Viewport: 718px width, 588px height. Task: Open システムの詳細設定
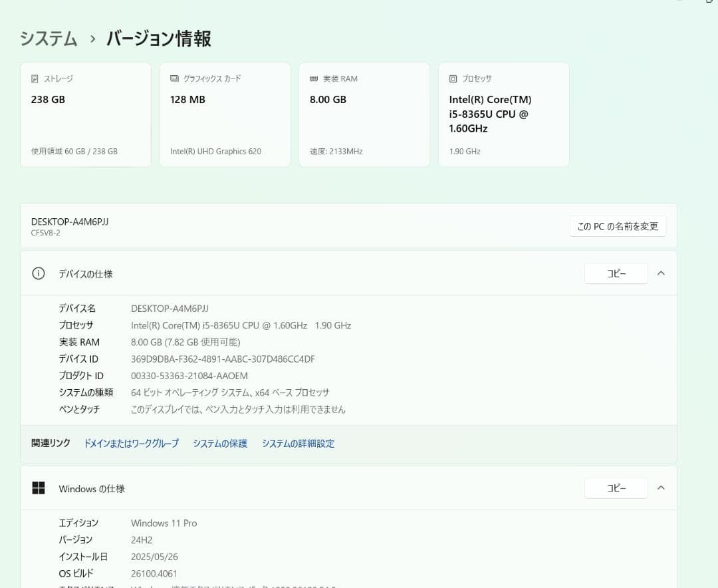[299, 443]
